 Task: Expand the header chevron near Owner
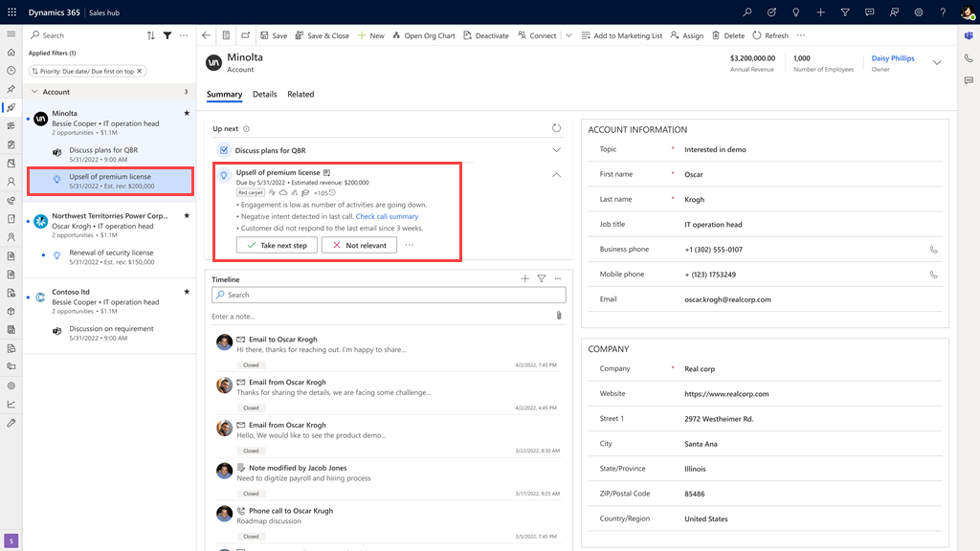[x=937, y=62]
